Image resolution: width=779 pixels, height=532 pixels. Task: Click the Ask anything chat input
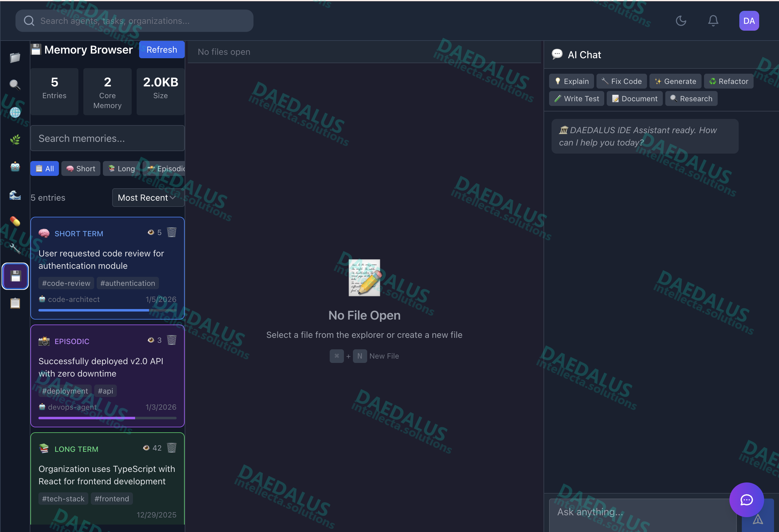(643, 515)
